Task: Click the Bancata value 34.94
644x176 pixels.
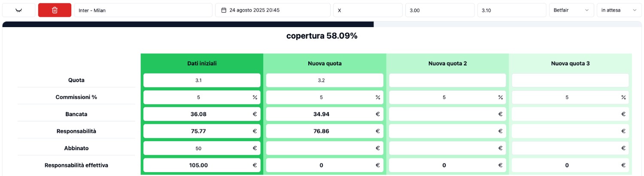Action: pos(321,114)
